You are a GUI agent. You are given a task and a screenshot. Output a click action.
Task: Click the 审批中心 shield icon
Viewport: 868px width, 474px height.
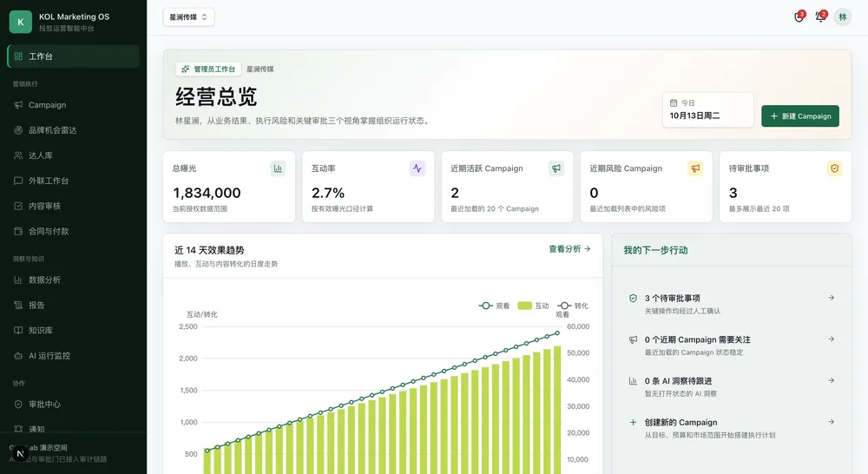18,405
